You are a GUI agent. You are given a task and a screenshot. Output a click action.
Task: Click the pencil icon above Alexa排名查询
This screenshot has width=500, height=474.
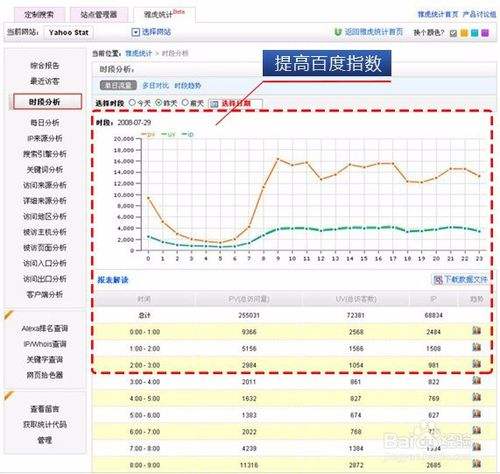(9, 315)
